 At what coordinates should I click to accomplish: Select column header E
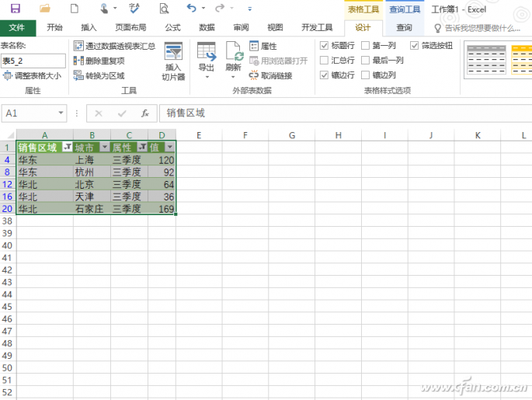tap(199, 135)
